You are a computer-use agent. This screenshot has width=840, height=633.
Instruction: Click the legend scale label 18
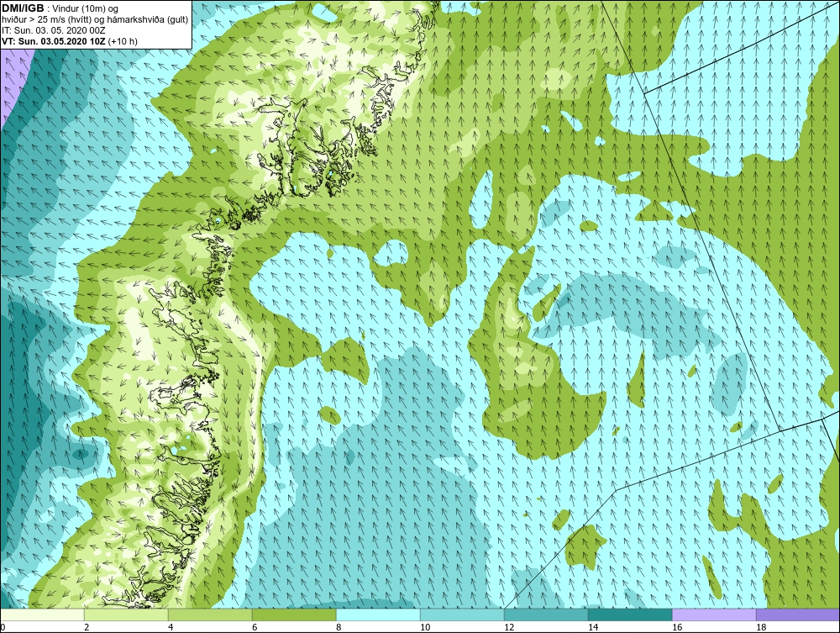[761, 627]
